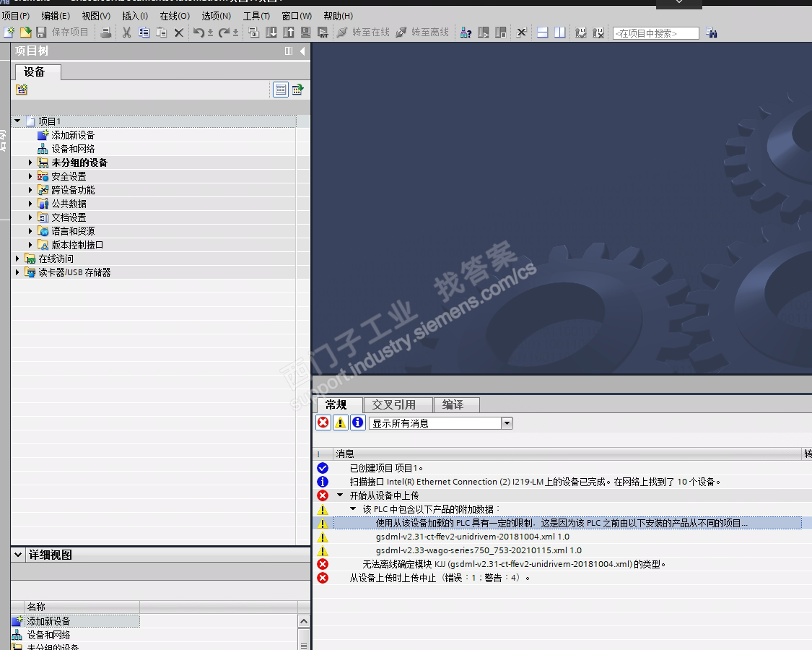Click the start simulation icon

305,32
